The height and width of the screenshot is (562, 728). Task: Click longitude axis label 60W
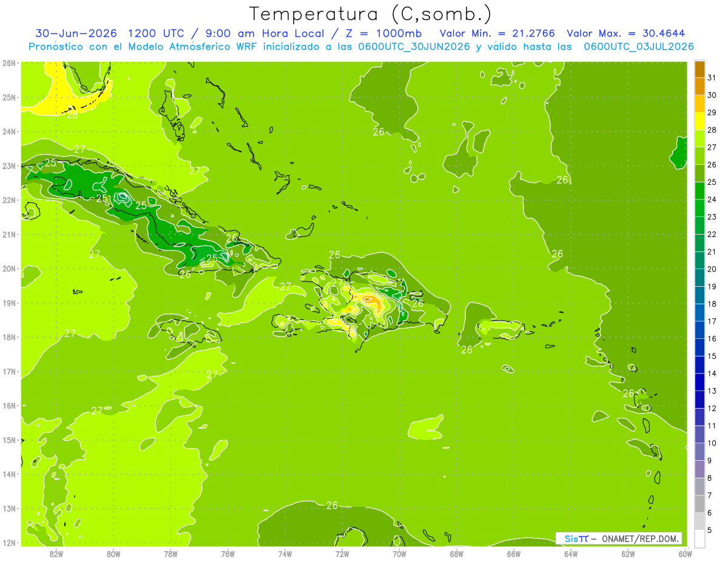(x=684, y=554)
